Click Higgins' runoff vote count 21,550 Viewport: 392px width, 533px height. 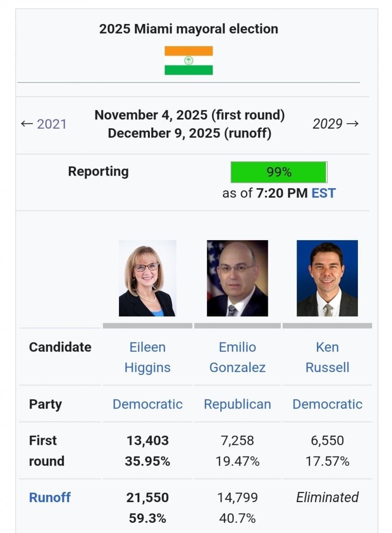coord(148,497)
